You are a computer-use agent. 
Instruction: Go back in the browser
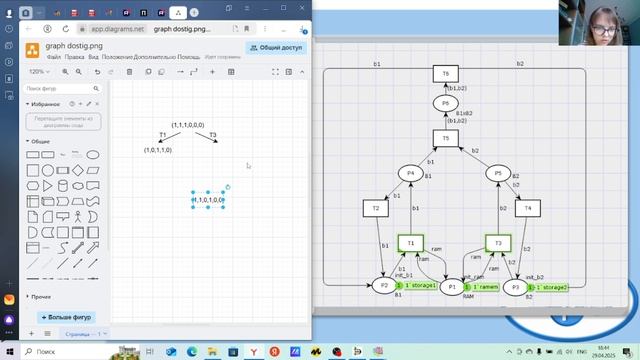29,29
